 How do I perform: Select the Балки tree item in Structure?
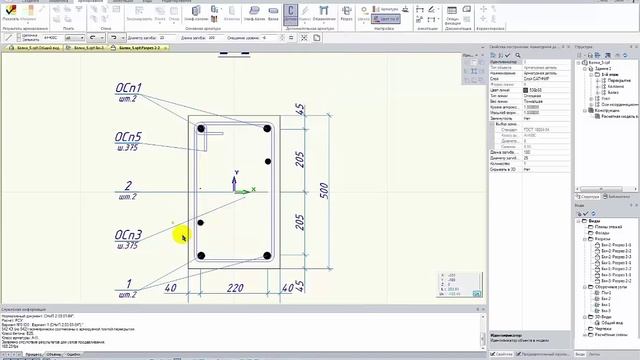(613, 93)
